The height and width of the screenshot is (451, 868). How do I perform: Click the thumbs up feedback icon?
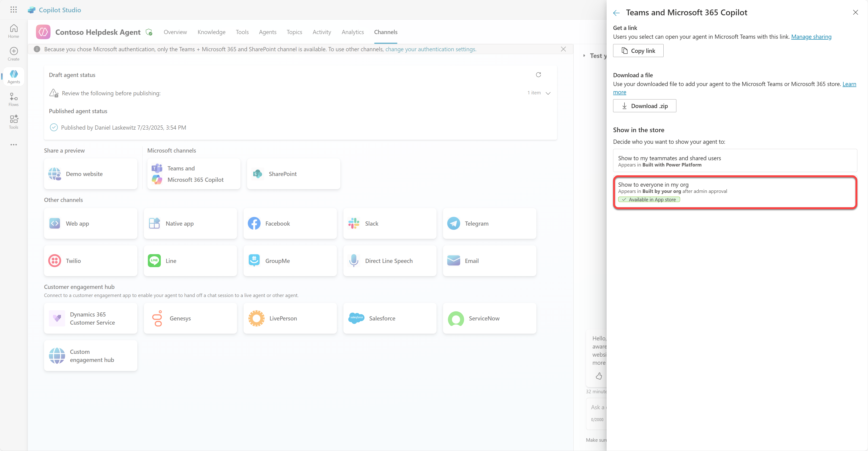pos(599,376)
